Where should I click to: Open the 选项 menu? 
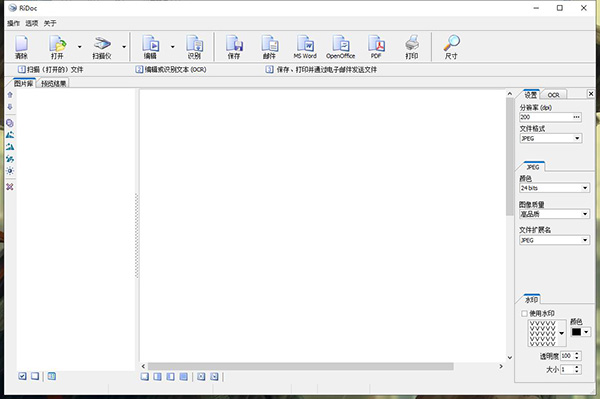click(x=32, y=23)
